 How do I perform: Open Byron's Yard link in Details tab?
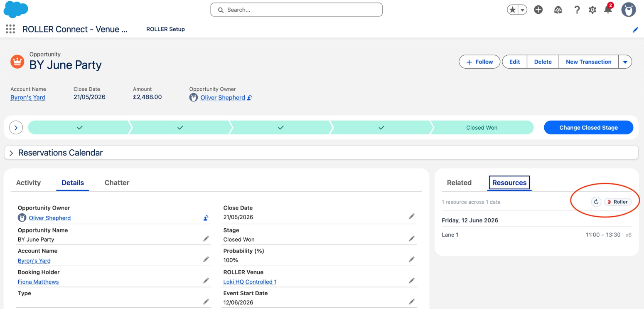(x=34, y=261)
